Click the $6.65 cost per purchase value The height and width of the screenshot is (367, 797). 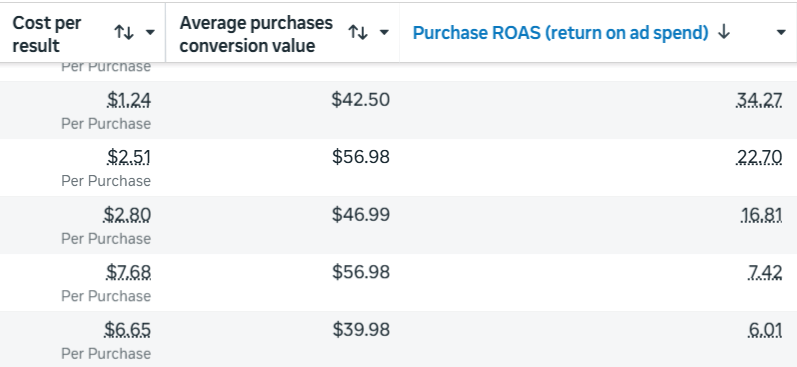[128, 330]
